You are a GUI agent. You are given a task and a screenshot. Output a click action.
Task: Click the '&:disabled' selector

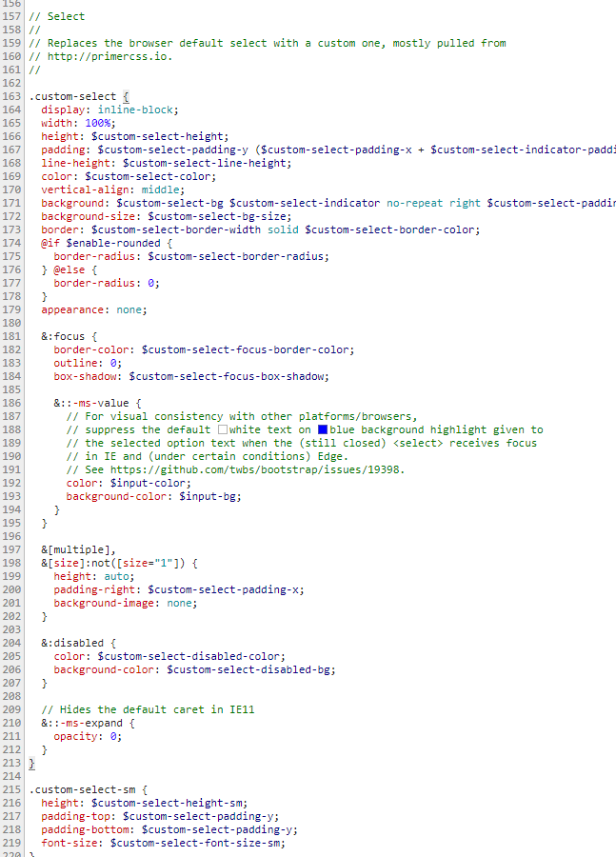click(x=72, y=644)
